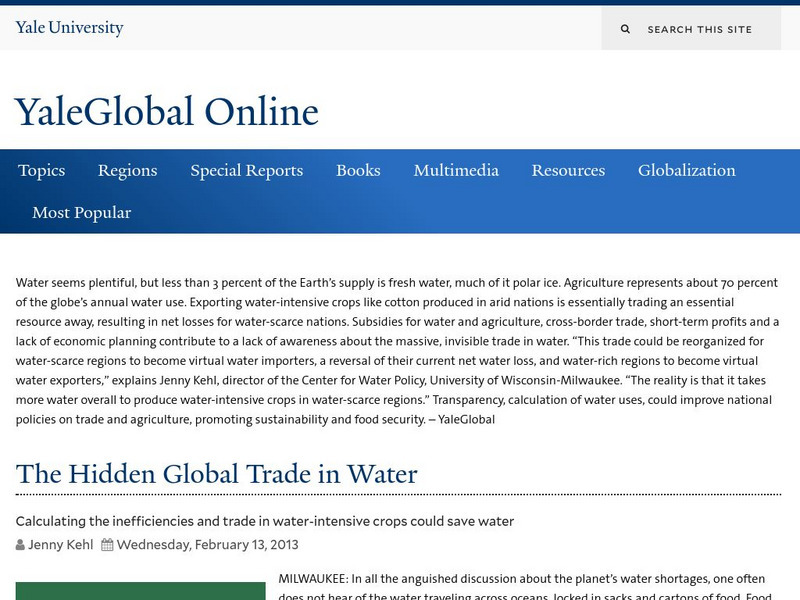Viewport: 800px width, 600px height.
Task: Open the Books menu
Action: [358, 170]
